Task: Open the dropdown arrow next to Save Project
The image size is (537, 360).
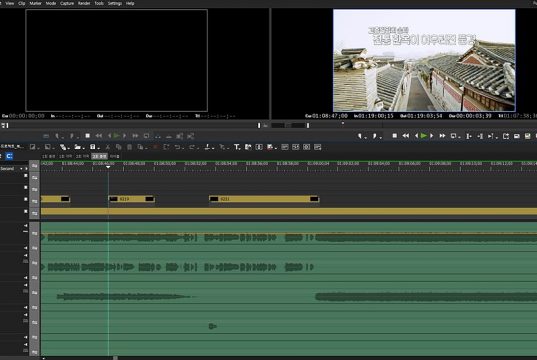Action: pos(98,148)
